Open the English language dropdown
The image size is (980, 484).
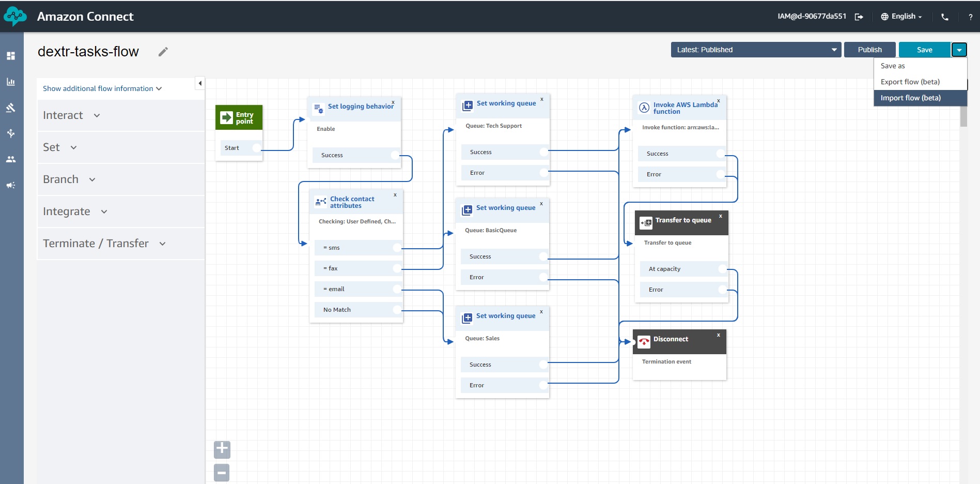901,17
